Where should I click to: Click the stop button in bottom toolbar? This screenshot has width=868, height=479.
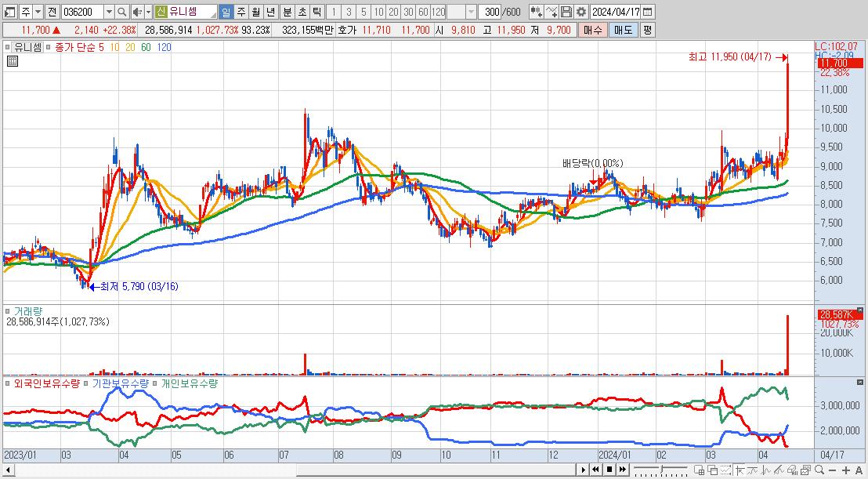pos(609,470)
